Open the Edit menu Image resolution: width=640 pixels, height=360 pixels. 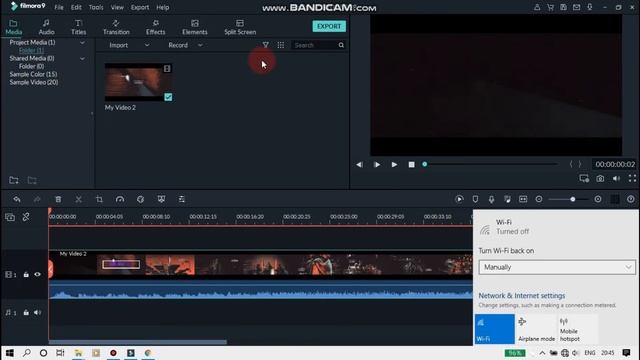(x=76, y=7)
